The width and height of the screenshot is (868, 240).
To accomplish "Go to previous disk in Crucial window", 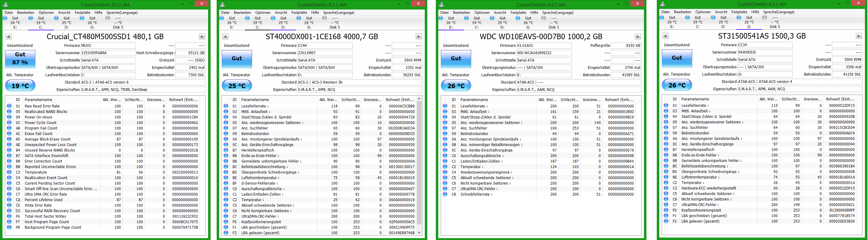I will (x=9, y=36).
